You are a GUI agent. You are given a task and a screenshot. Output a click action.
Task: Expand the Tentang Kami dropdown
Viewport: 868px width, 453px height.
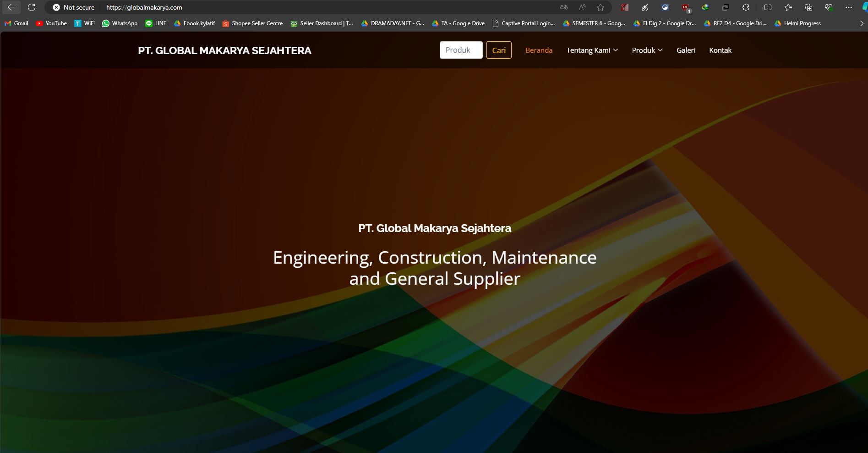[x=592, y=50]
